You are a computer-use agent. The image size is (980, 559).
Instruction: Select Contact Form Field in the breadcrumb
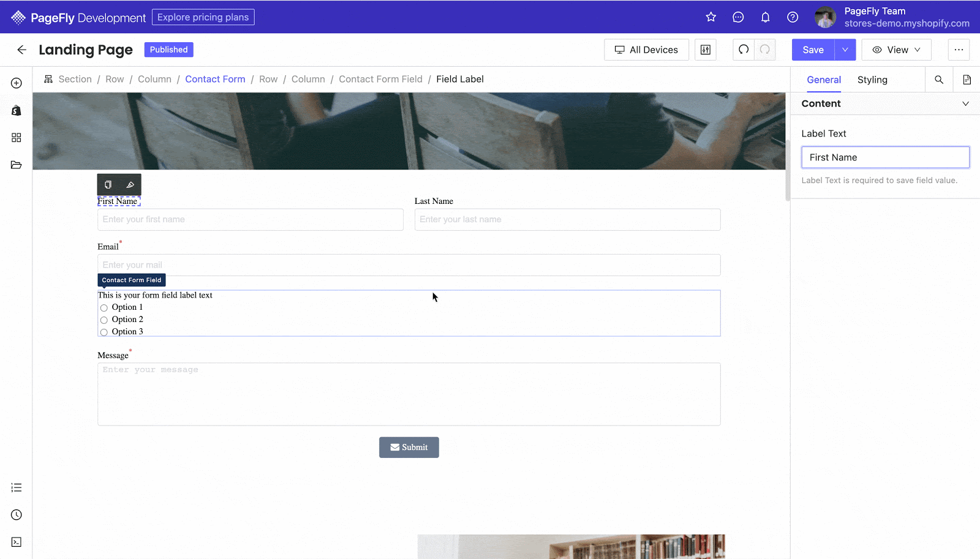(380, 79)
